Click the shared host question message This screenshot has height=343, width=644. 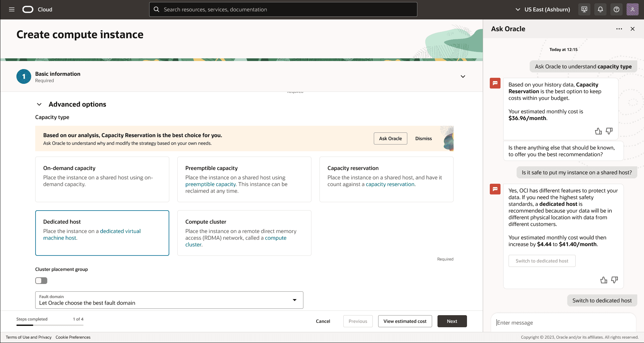pos(577,172)
